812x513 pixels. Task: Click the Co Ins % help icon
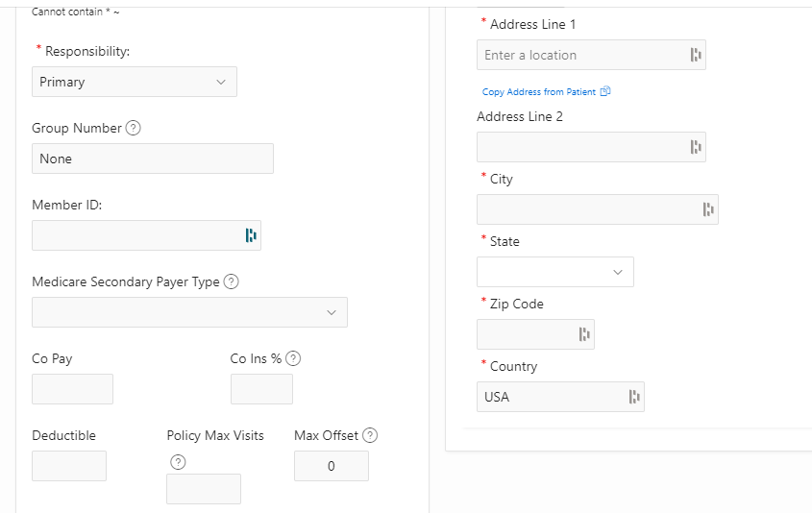click(294, 358)
